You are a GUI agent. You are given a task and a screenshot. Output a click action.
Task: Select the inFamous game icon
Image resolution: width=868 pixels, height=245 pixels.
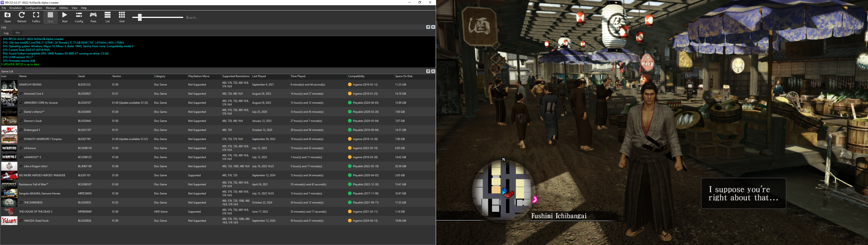click(x=9, y=148)
